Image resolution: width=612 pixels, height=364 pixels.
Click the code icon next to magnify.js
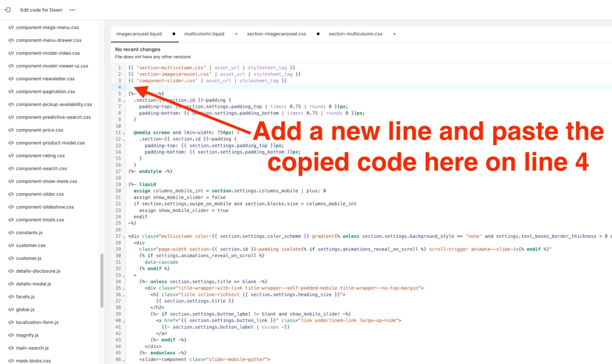tap(11, 335)
